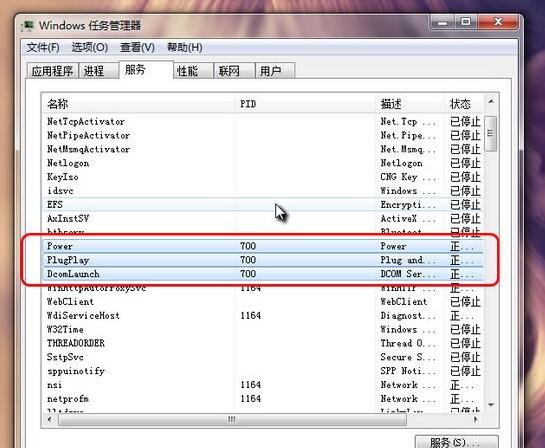Click the 'ActiveX ...' description cell
Viewport: 545px width, 448px height.
(408, 219)
